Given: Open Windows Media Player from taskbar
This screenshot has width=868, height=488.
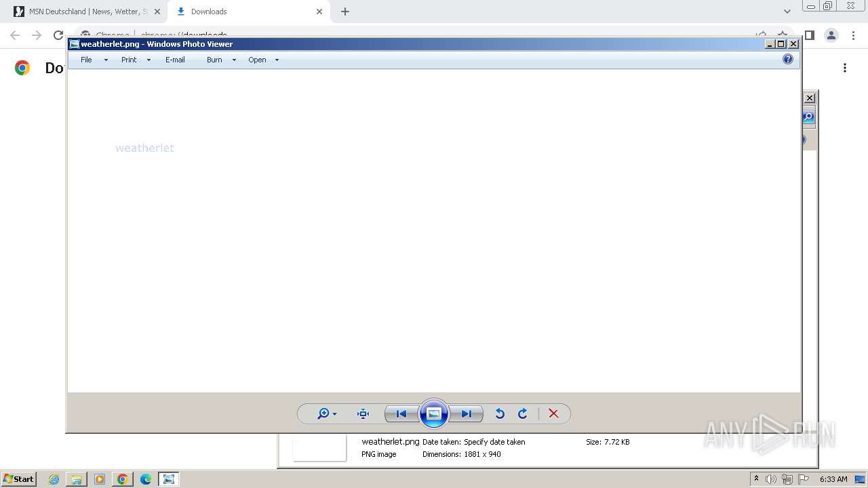Looking at the screenshot, I should click(x=100, y=479).
